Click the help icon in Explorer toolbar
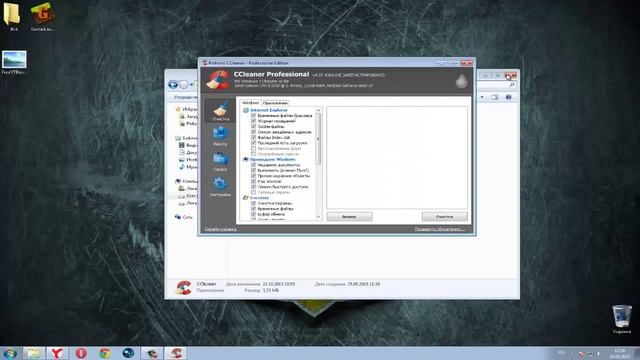Screen dimensions: 640x360 click(508, 97)
